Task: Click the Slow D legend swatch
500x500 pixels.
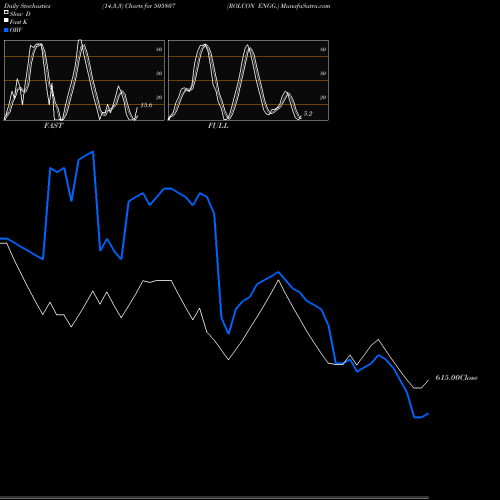Action: (x=6, y=12)
